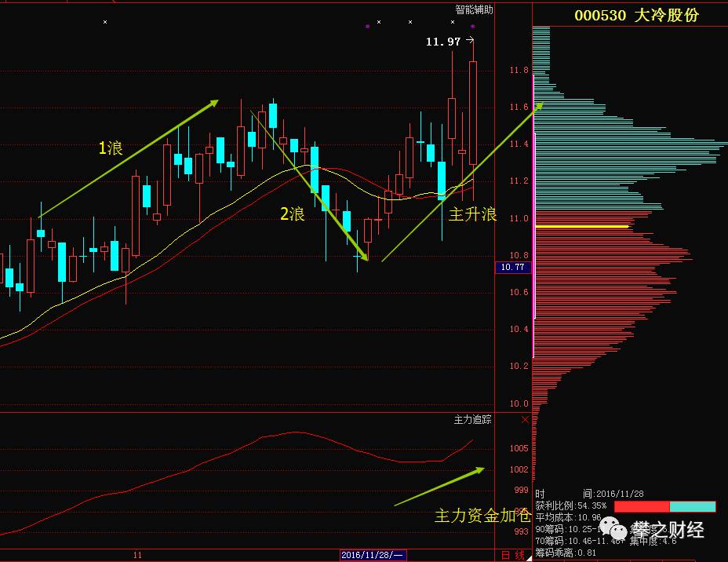728x562 pixels.
Task: Click the 11.0 price axis label
Action: 519,218
